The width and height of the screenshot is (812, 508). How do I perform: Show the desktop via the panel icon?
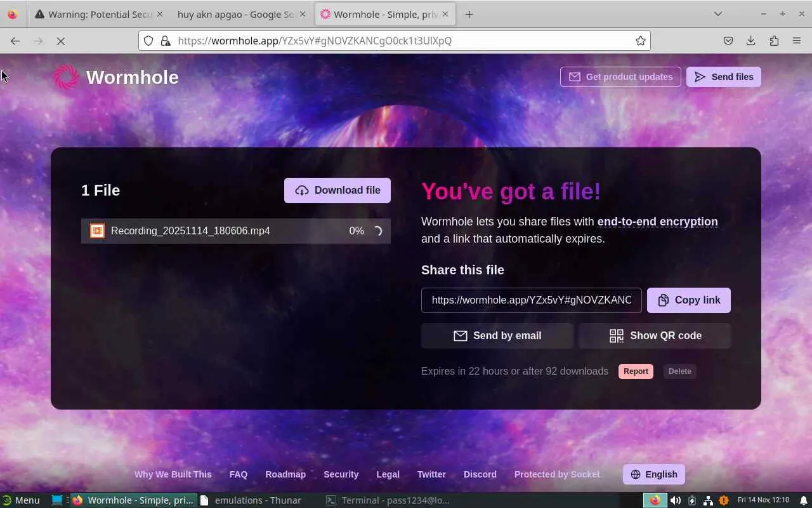(57, 500)
